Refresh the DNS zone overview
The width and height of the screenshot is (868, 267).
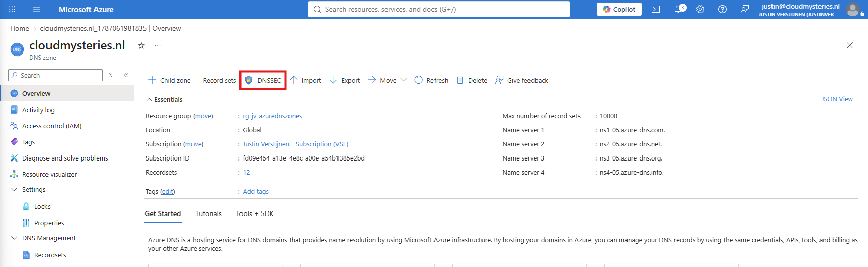point(431,80)
